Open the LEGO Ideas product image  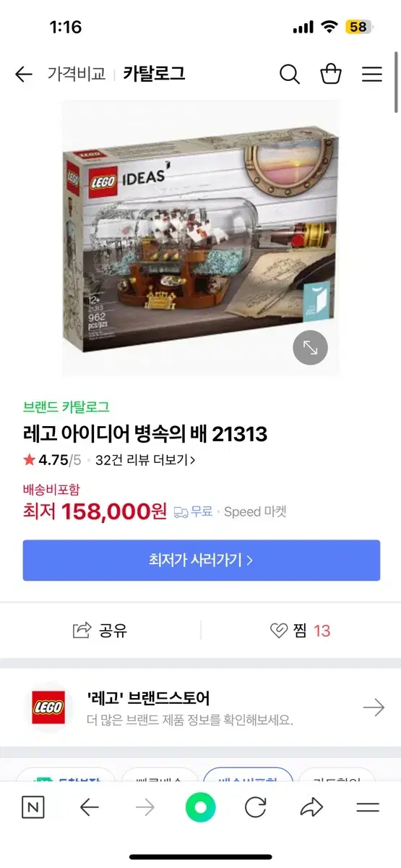coord(200,237)
